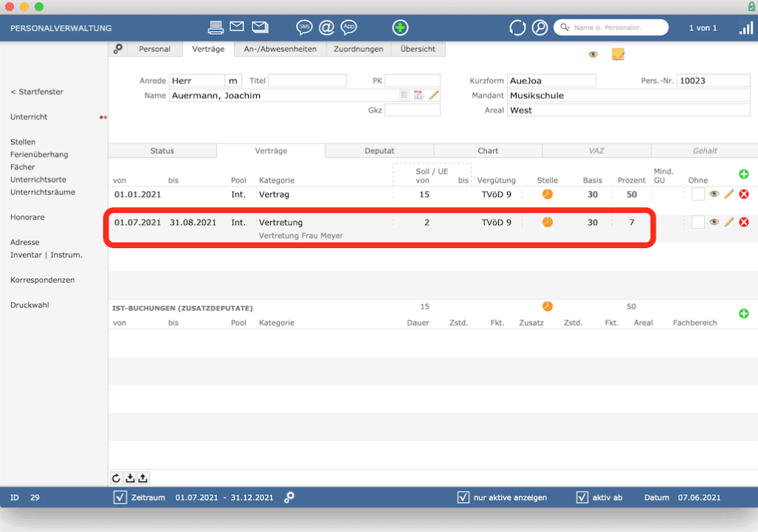Click the SMS speech bubble icon
Screen dimensions: 758x532
(x=304, y=28)
